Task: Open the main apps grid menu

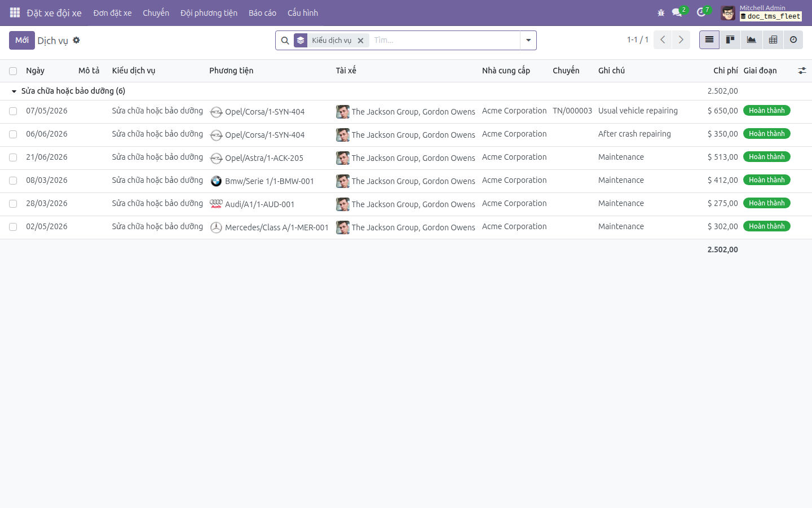Action: (15, 12)
